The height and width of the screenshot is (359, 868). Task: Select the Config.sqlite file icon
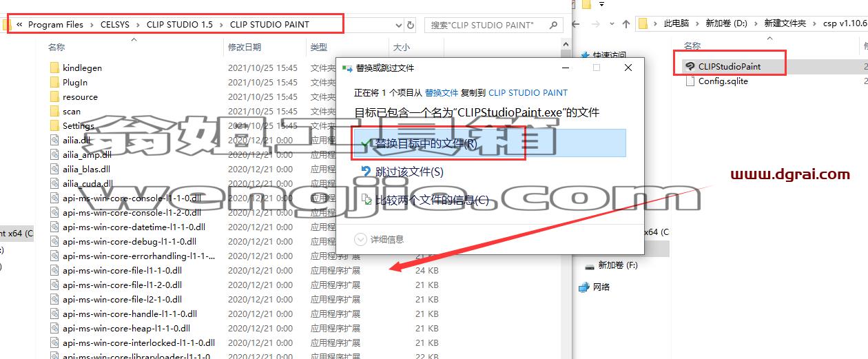[690, 81]
